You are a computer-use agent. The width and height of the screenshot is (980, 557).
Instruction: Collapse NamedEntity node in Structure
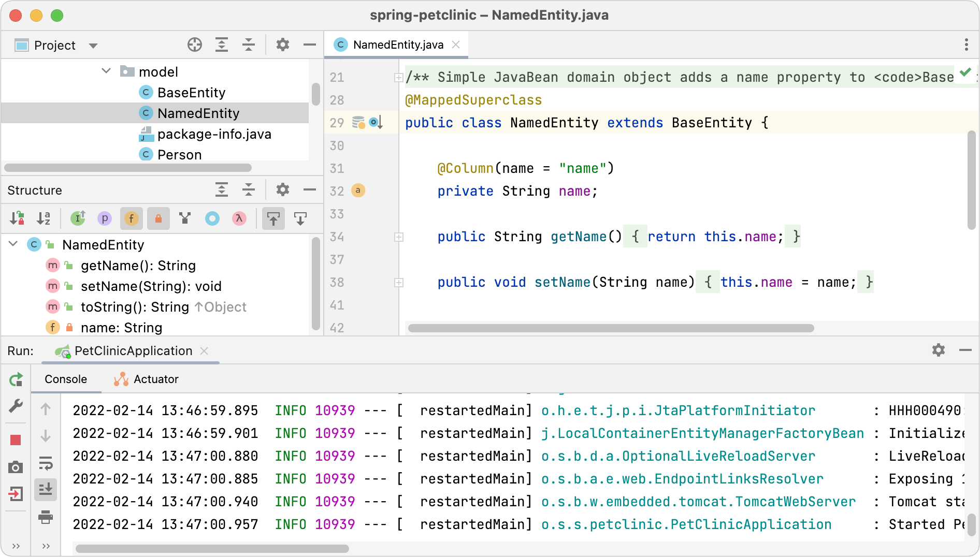click(13, 244)
